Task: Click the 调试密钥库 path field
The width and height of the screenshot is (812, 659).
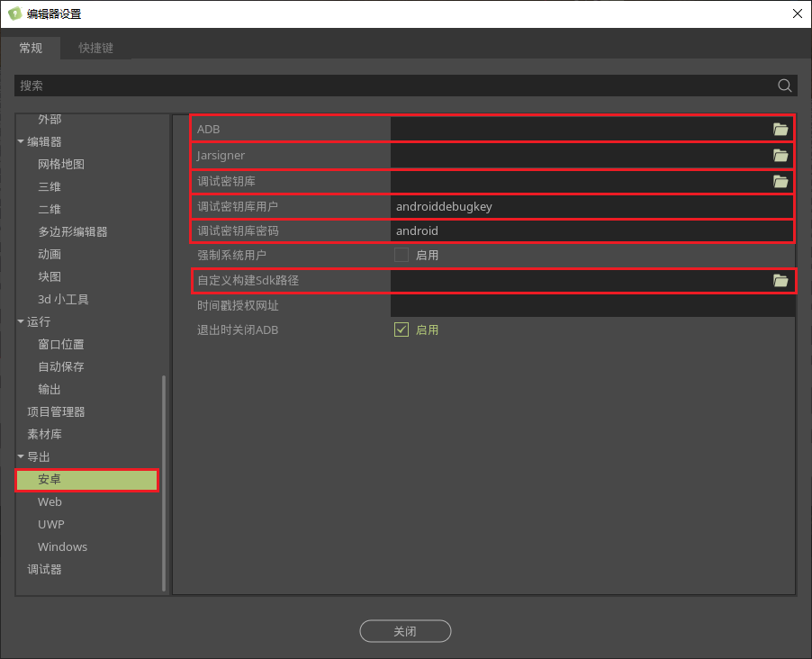Action: 580,181
